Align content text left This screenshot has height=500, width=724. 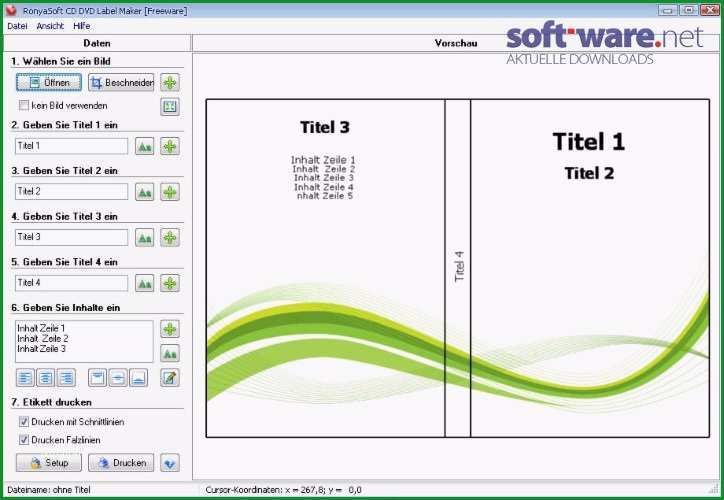click(x=25, y=378)
